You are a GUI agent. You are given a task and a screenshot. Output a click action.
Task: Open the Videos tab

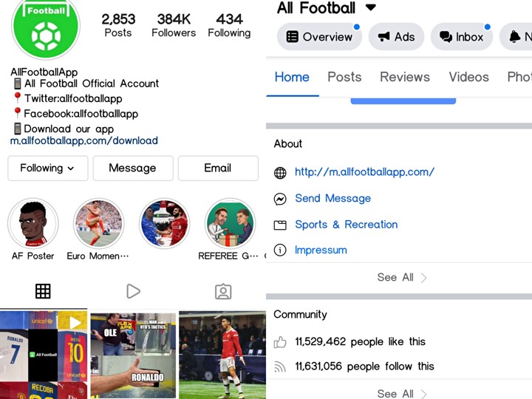coord(469,77)
